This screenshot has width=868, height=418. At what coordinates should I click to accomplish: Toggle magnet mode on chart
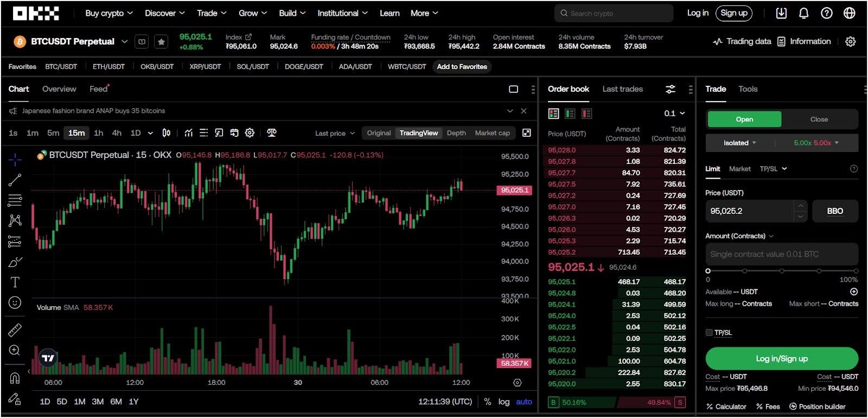point(15,378)
